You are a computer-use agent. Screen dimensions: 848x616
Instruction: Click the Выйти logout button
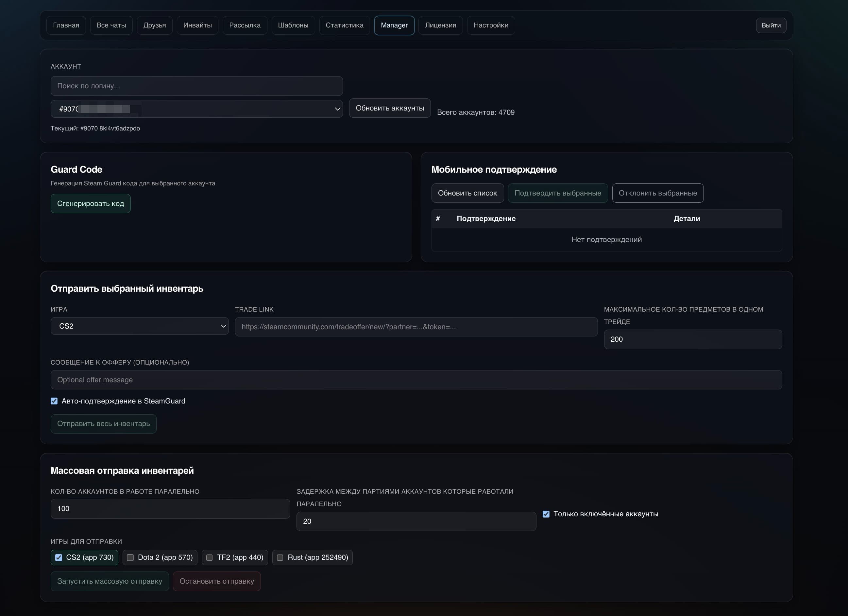(771, 26)
